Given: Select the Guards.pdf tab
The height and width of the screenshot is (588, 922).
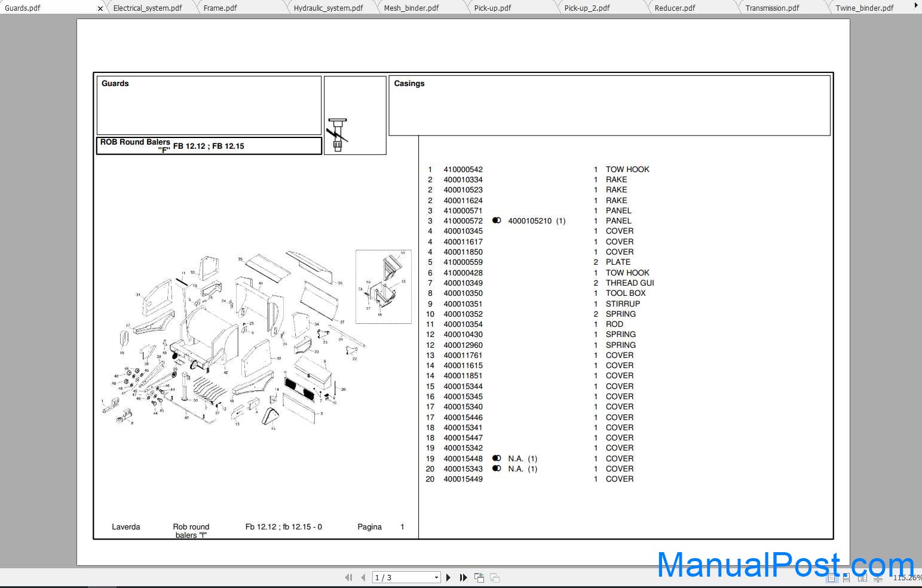Looking at the screenshot, I should coord(23,8).
